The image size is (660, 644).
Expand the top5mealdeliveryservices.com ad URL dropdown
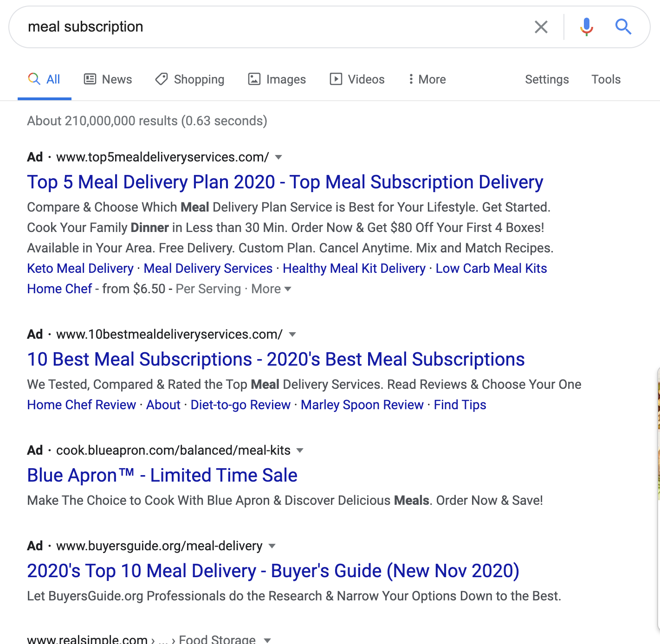pos(278,157)
